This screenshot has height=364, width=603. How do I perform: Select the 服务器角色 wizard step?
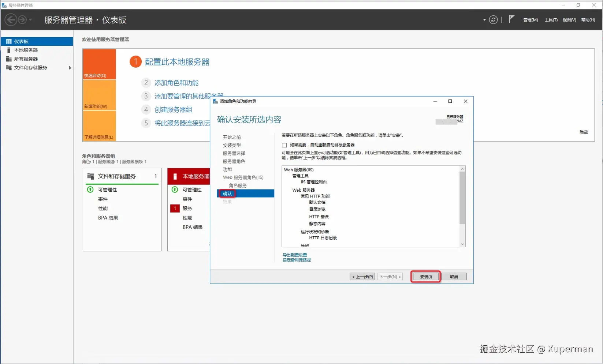pyautogui.click(x=234, y=161)
